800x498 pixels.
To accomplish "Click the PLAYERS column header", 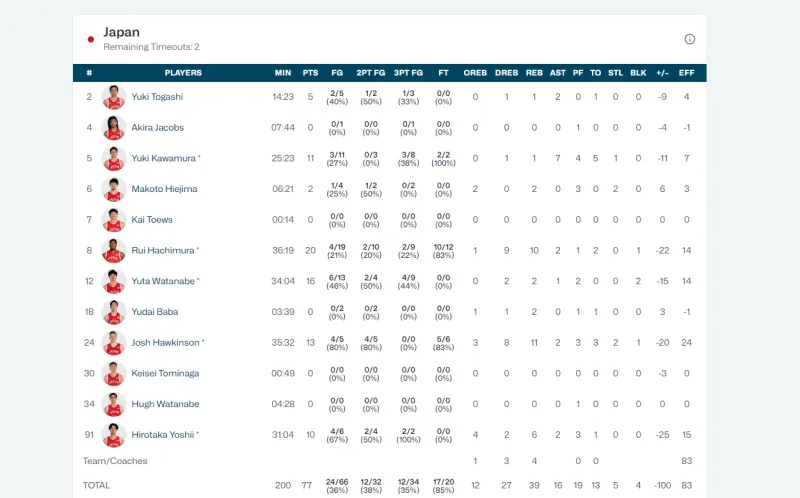I will click(x=183, y=73).
